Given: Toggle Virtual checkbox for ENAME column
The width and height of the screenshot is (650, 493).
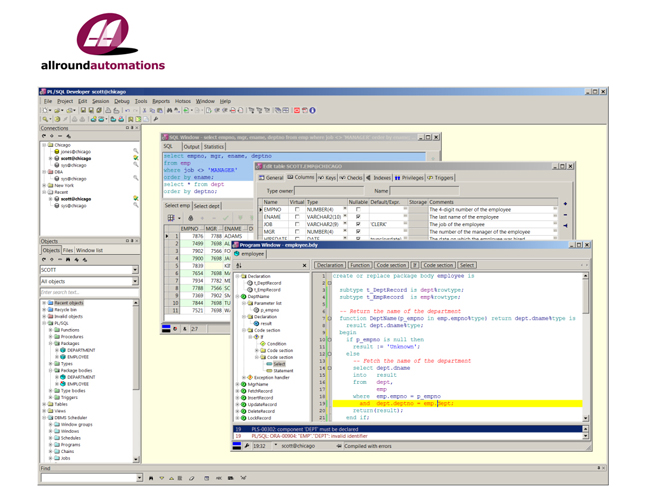Looking at the screenshot, I should (297, 217).
